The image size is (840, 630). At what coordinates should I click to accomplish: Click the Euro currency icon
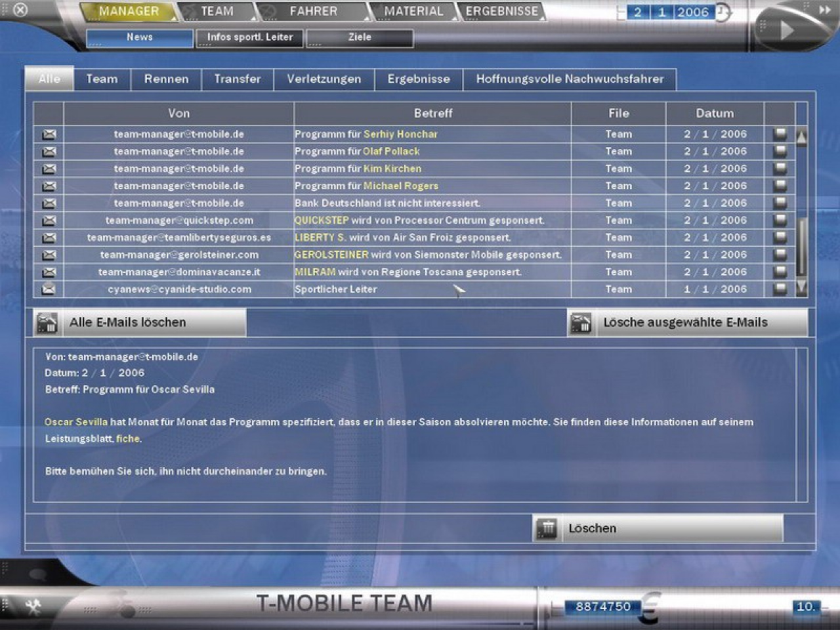(650, 608)
